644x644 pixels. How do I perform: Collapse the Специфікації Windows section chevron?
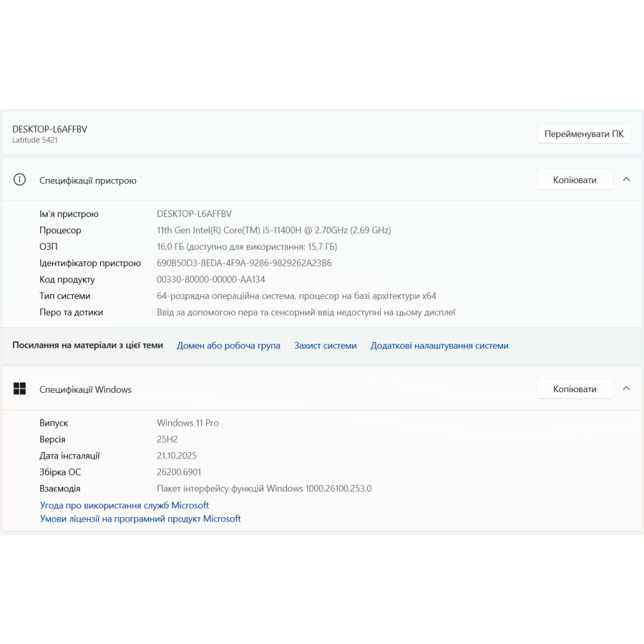click(627, 389)
